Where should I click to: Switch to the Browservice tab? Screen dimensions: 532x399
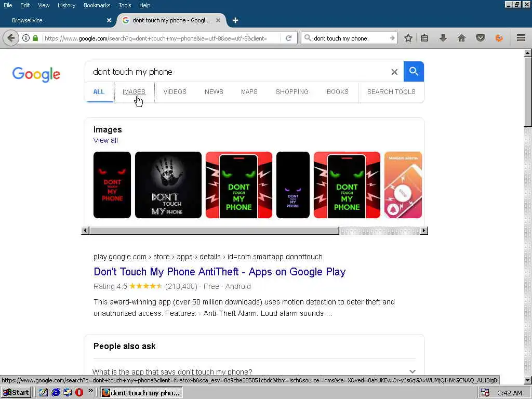click(x=58, y=20)
